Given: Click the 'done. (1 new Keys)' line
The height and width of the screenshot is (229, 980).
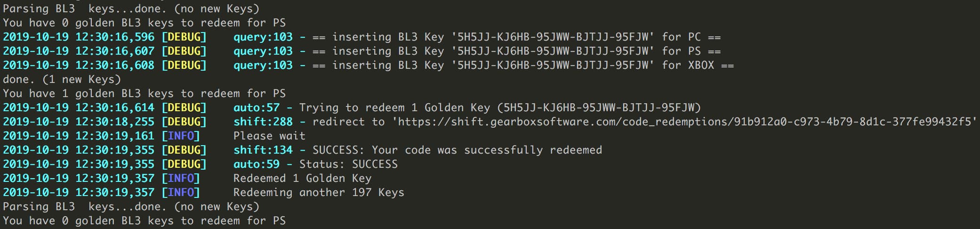Looking at the screenshot, I should (62, 80).
